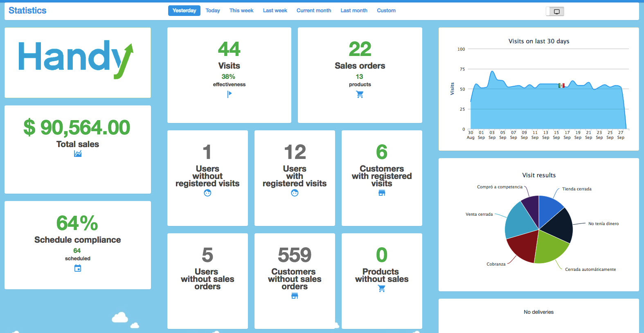Viewport: 644px width, 333px height.
Task: Click face icon under Users with registered visits
Action: point(295,193)
